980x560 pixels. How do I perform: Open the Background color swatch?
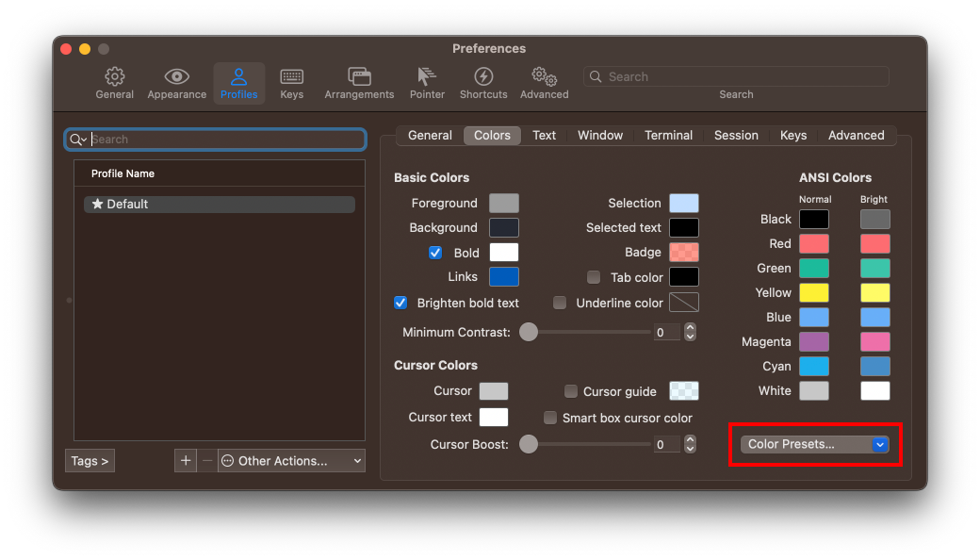pyautogui.click(x=504, y=227)
